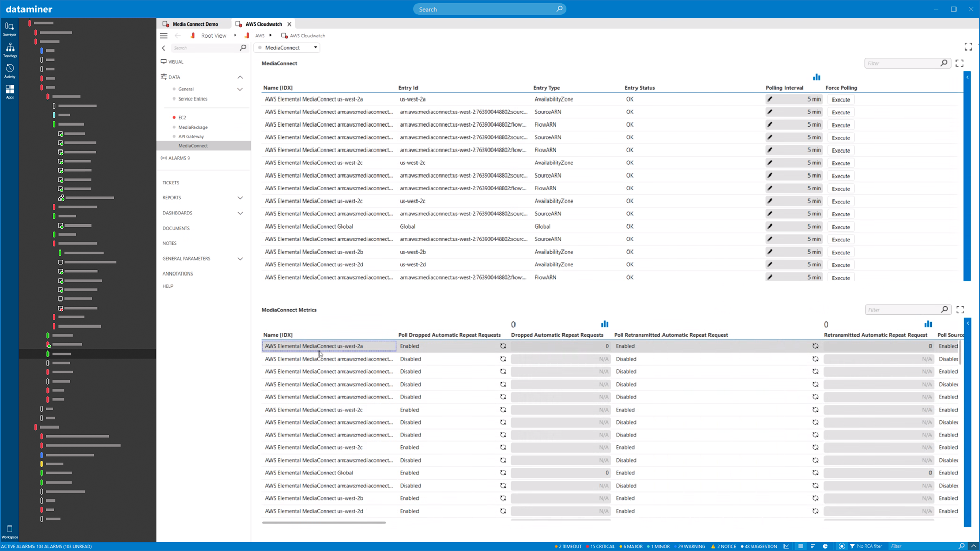Open the DOCUMENTS section

click(176, 229)
